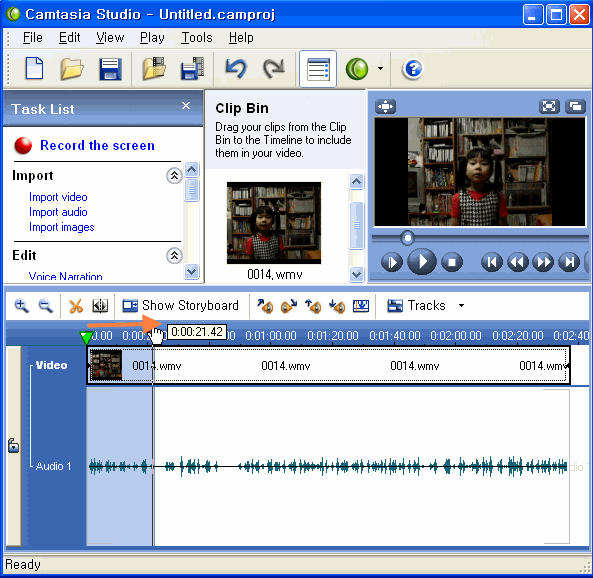This screenshot has height=578, width=593.
Task: Click the Import video link
Action: click(58, 197)
